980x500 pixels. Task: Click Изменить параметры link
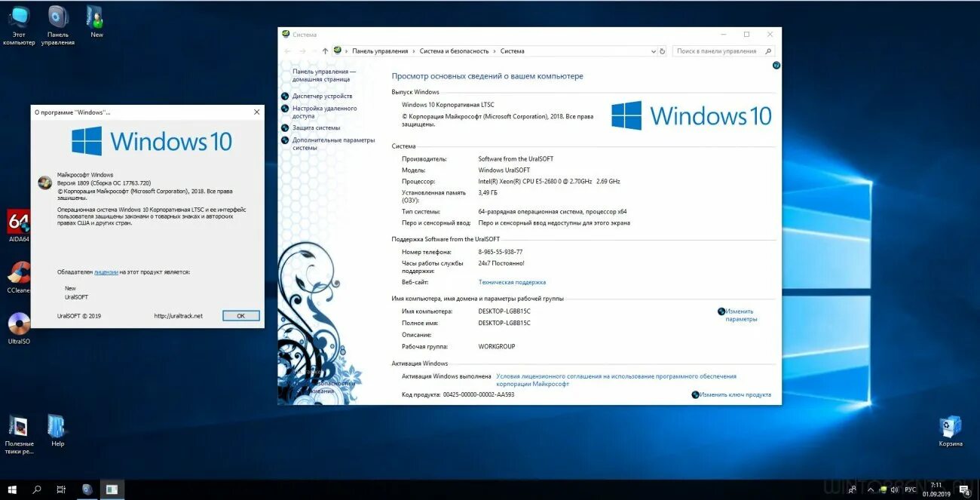tap(741, 315)
